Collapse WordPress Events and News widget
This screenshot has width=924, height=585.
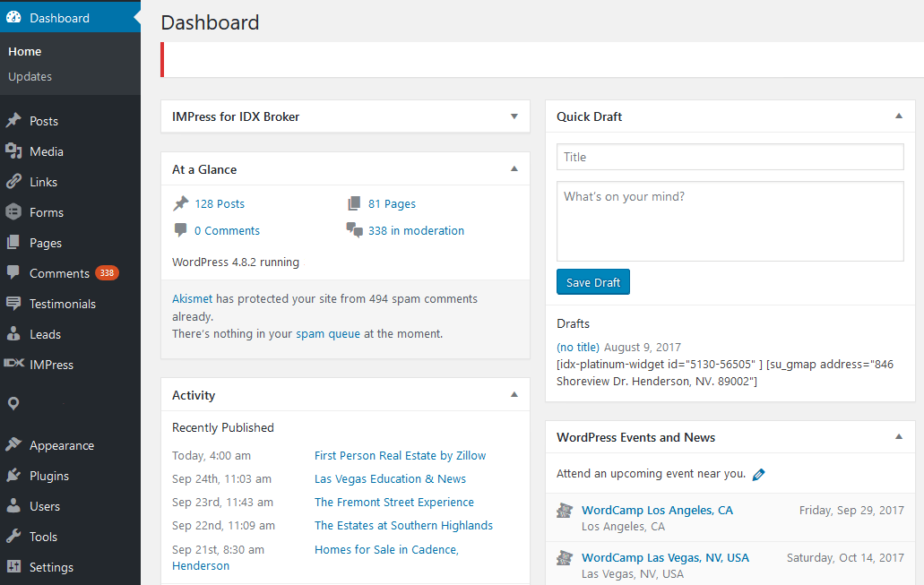coord(898,437)
